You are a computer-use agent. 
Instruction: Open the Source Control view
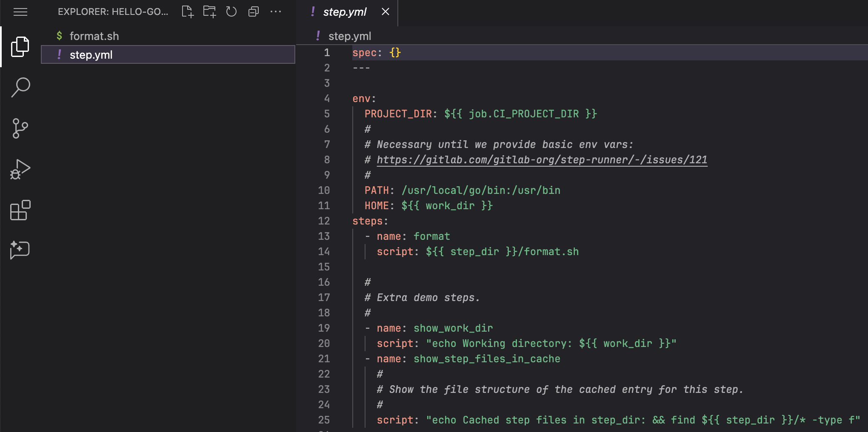tap(20, 128)
